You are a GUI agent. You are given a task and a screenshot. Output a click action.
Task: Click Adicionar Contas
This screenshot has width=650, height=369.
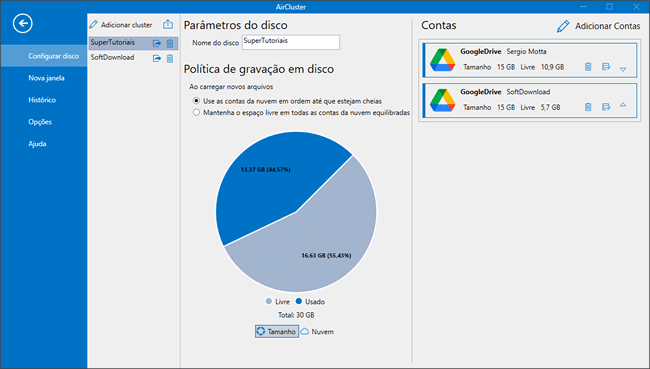coord(599,26)
